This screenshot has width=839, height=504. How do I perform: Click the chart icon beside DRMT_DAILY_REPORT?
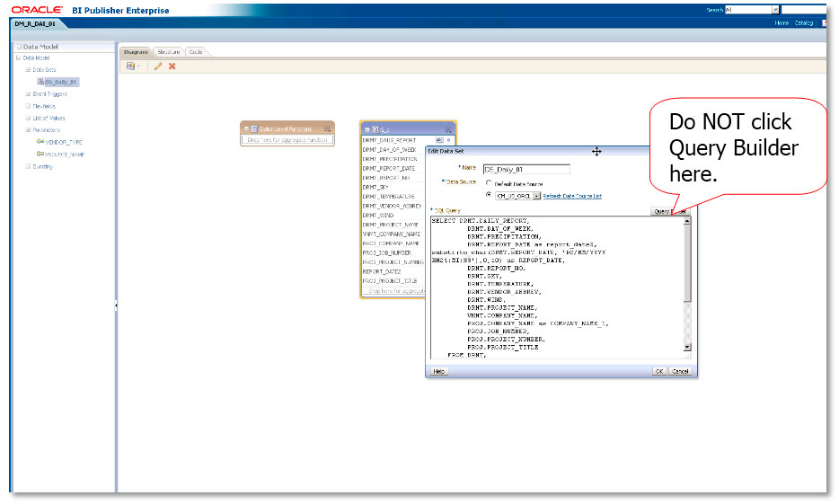point(439,140)
